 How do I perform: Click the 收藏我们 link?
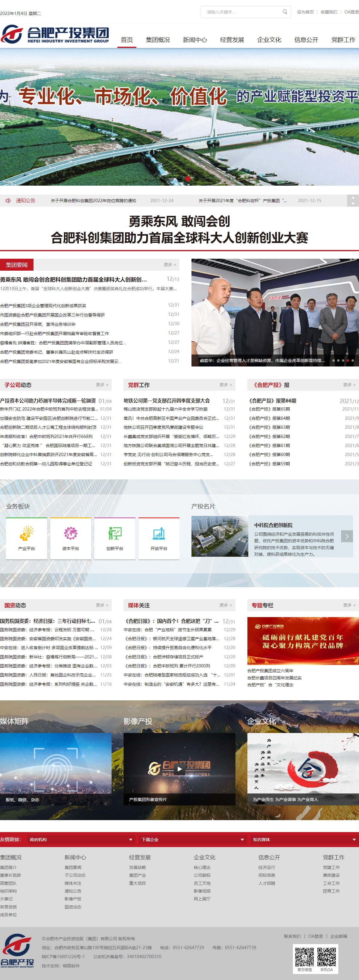(x=329, y=12)
